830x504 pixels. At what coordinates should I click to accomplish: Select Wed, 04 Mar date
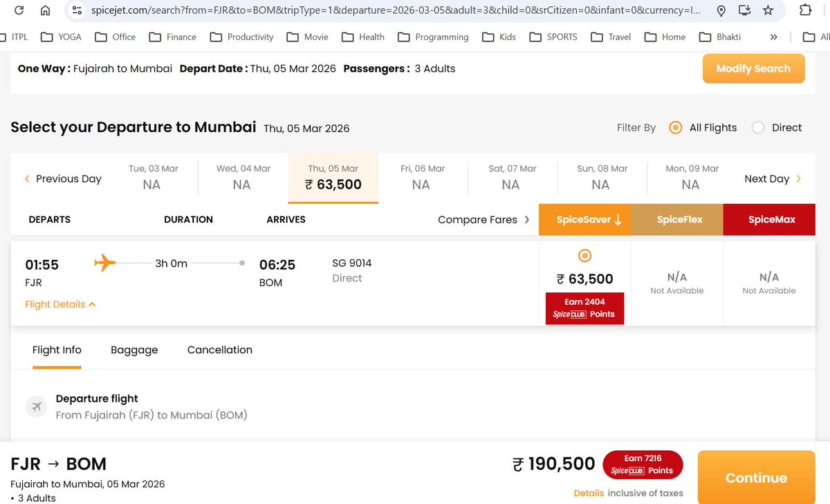point(243,178)
